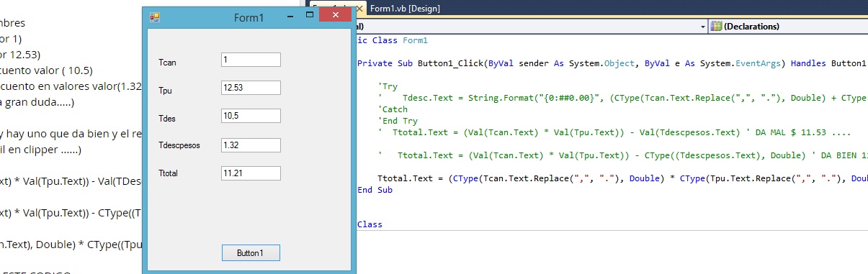
Task: Click the Tcan input field containing 1
Action: click(251, 60)
